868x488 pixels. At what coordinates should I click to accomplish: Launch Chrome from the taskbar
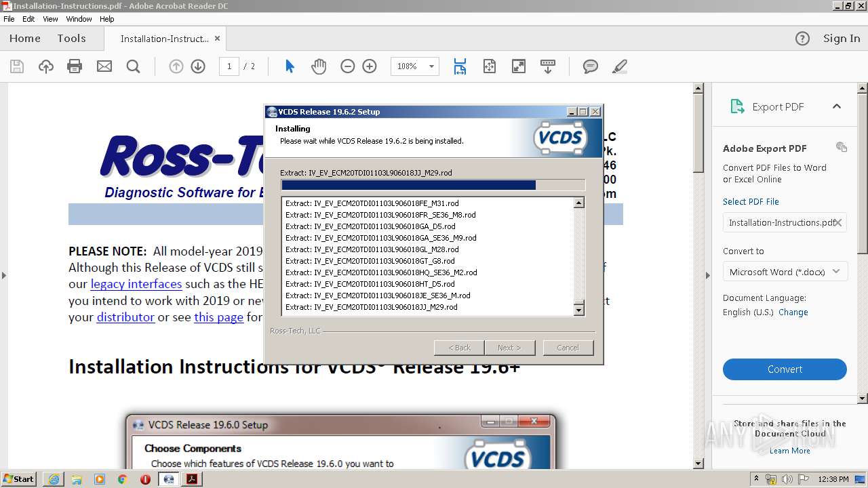[x=122, y=479]
